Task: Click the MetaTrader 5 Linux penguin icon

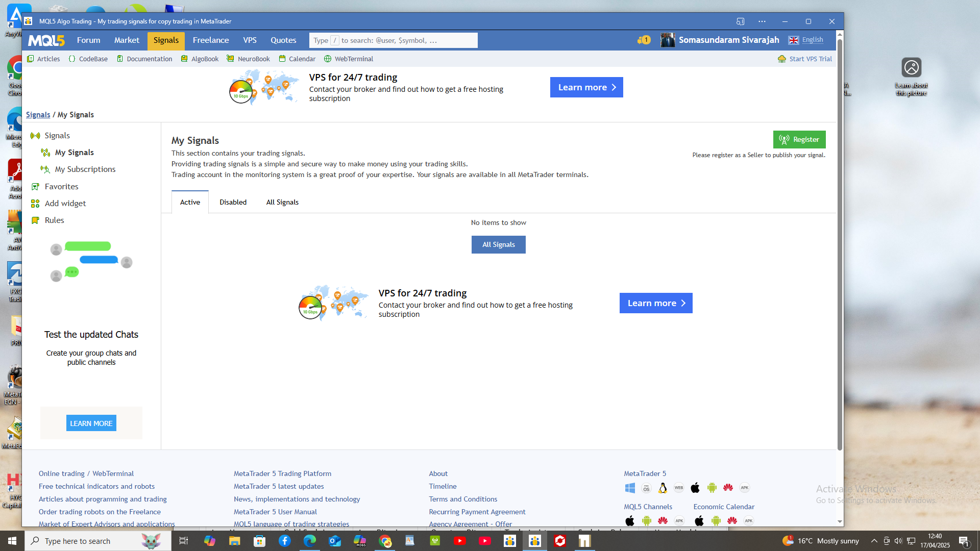Action: point(663,488)
